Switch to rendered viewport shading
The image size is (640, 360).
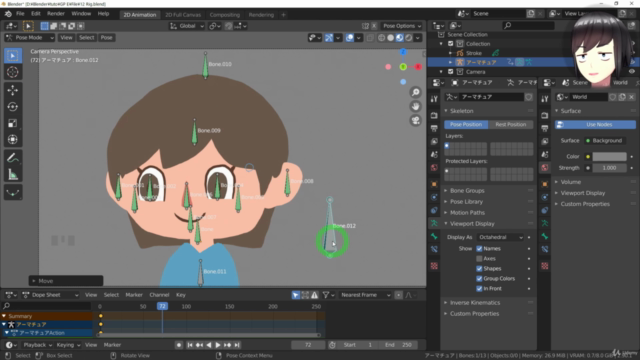pyautogui.click(x=409, y=38)
